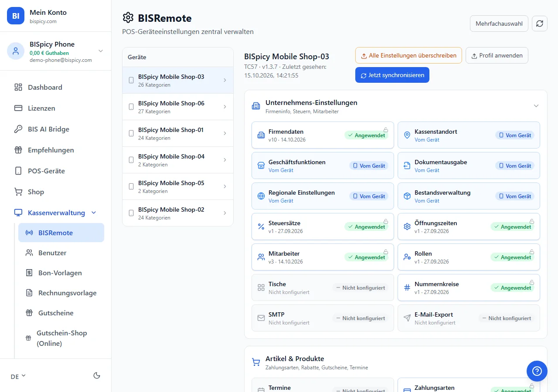Click the Dokumentausgabe document icon
Screen dimensions: 558x392
407,166
